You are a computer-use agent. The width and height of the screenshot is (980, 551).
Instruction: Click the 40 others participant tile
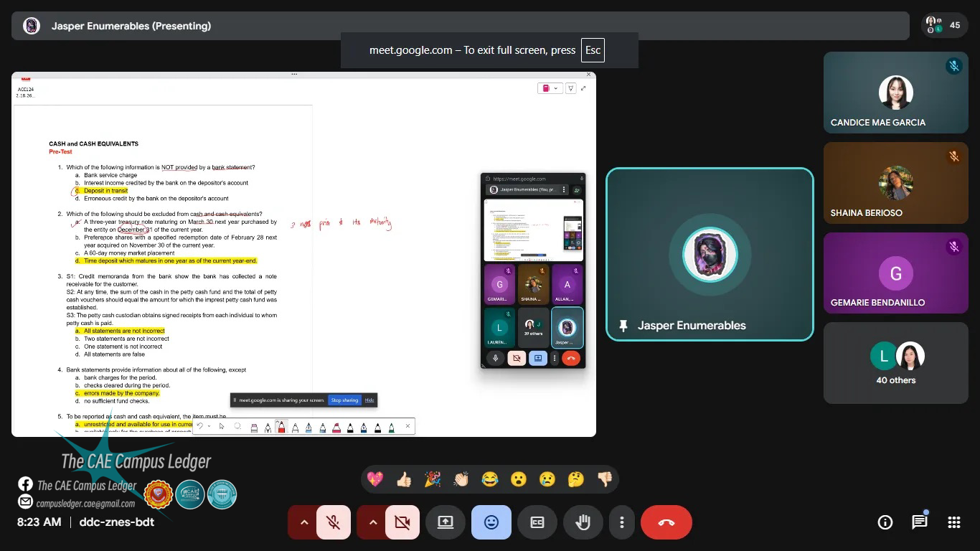(895, 363)
